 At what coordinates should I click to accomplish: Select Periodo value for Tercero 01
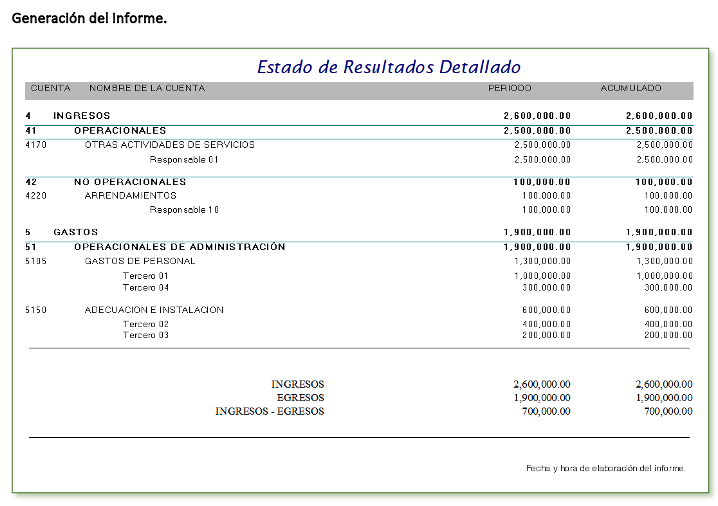543,276
